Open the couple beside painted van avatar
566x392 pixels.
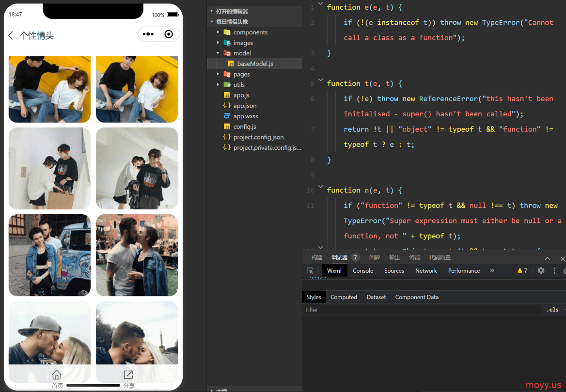[x=49, y=255]
